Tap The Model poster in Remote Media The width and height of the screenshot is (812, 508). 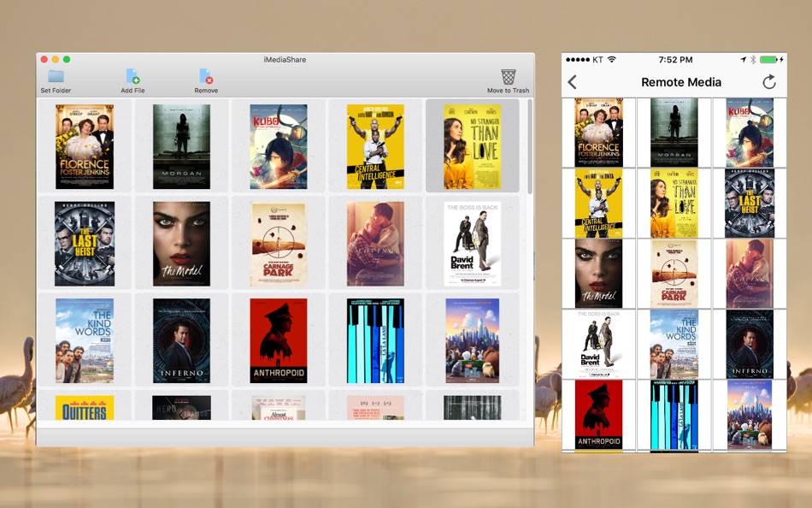tap(598, 273)
